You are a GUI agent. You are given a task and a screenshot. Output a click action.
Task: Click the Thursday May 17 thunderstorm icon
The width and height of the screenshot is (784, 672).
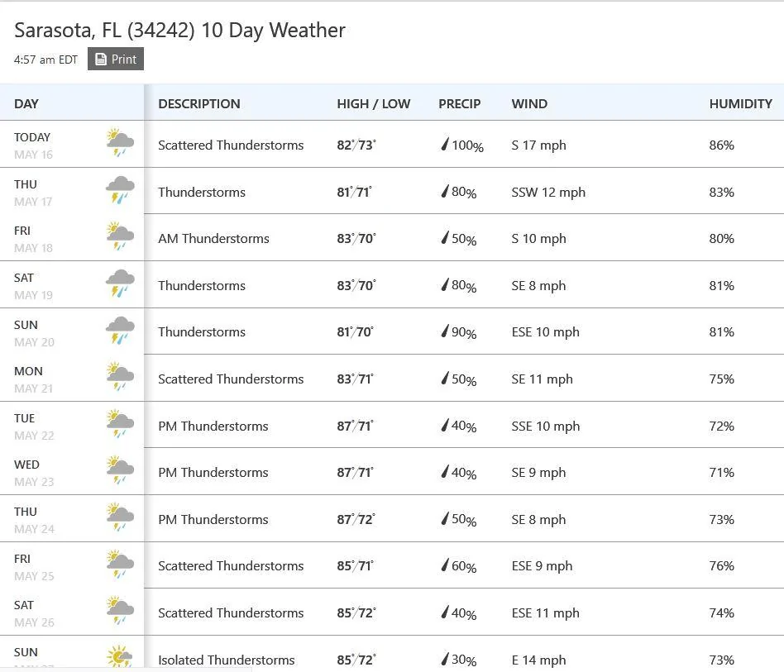[x=120, y=190]
